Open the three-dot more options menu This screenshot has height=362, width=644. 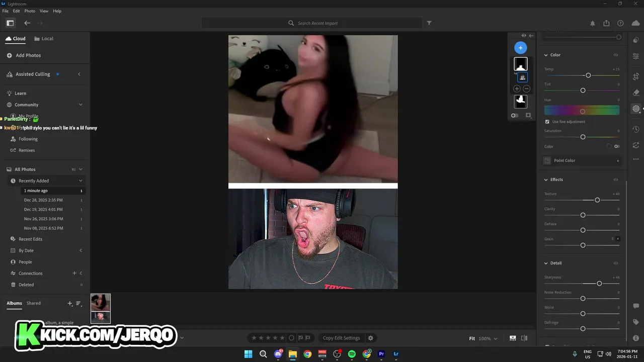[636, 159]
